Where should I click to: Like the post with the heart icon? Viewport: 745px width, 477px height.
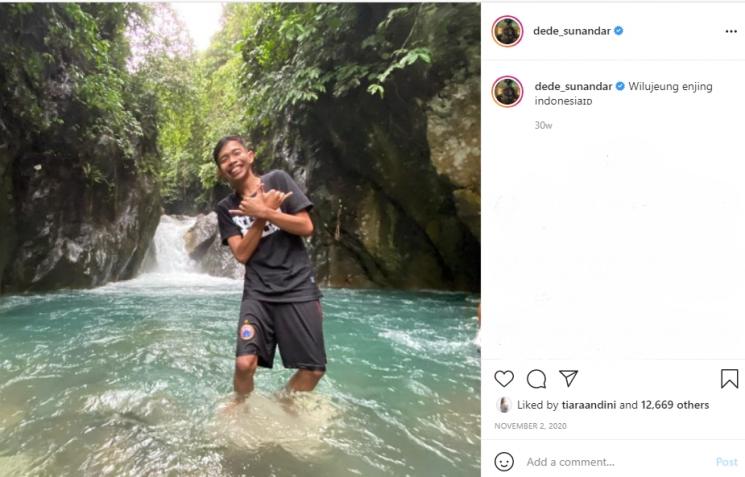click(504, 378)
